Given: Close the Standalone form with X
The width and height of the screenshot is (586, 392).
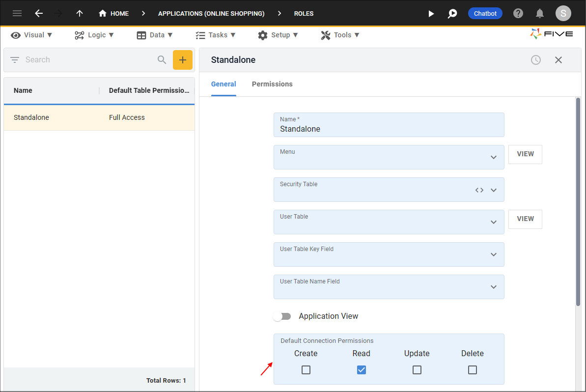Looking at the screenshot, I should pos(558,60).
